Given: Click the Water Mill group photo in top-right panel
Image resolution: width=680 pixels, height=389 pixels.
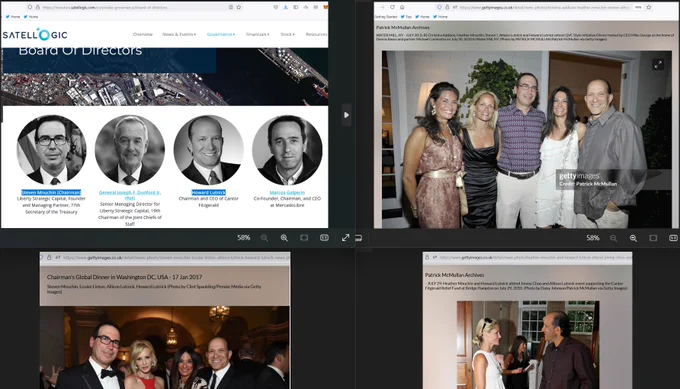Looking at the screenshot, I should pyautogui.click(x=526, y=140).
